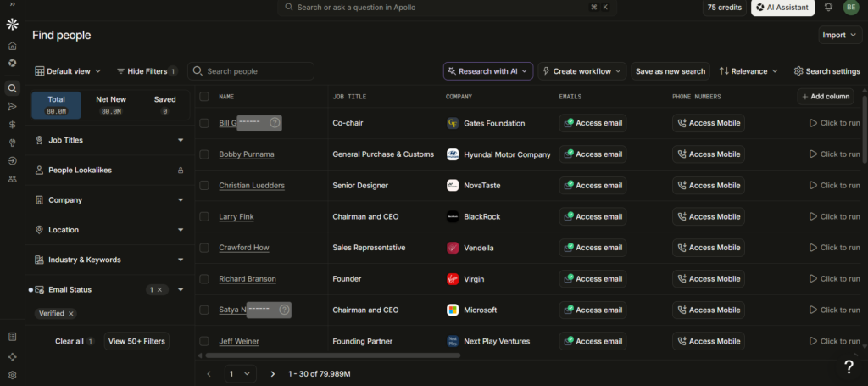Open the sparkle icon near the sidebar bottom
Screen dimensions: 868x386
pos(12,356)
